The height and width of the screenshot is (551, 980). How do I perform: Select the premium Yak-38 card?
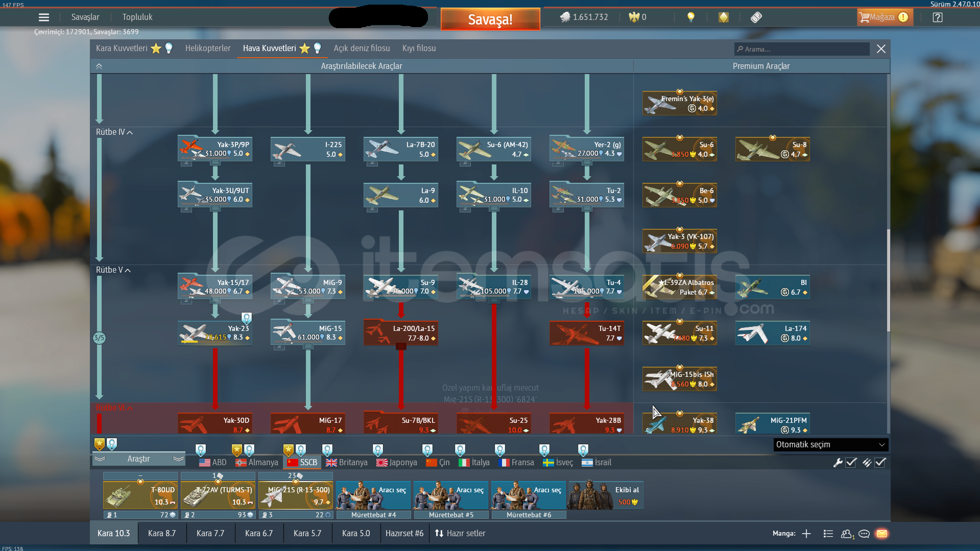(x=680, y=423)
